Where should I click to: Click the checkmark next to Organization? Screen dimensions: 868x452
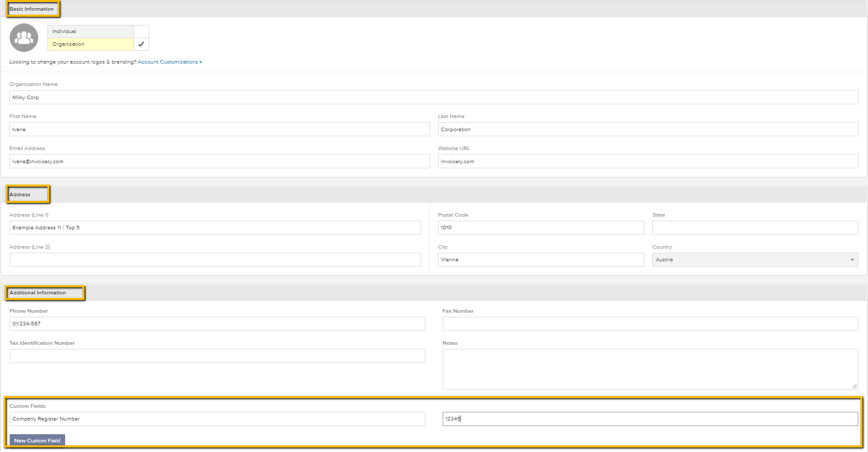pyautogui.click(x=141, y=44)
